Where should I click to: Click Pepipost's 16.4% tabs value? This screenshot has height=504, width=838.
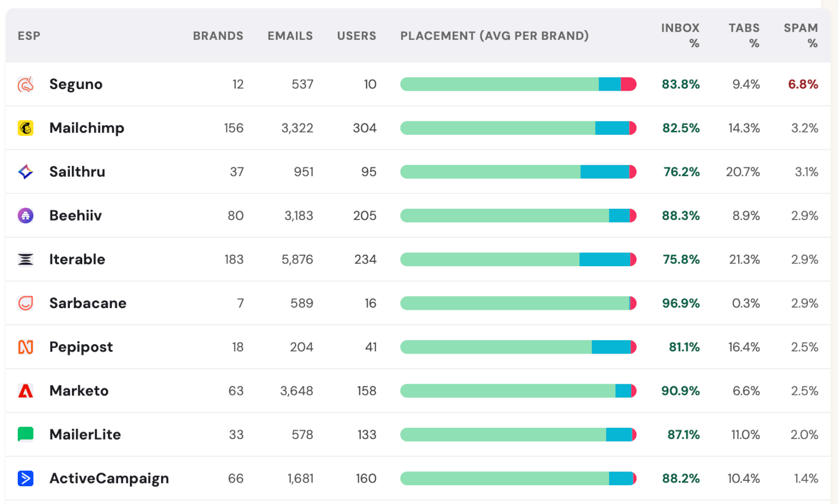pyautogui.click(x=744, y=347)
